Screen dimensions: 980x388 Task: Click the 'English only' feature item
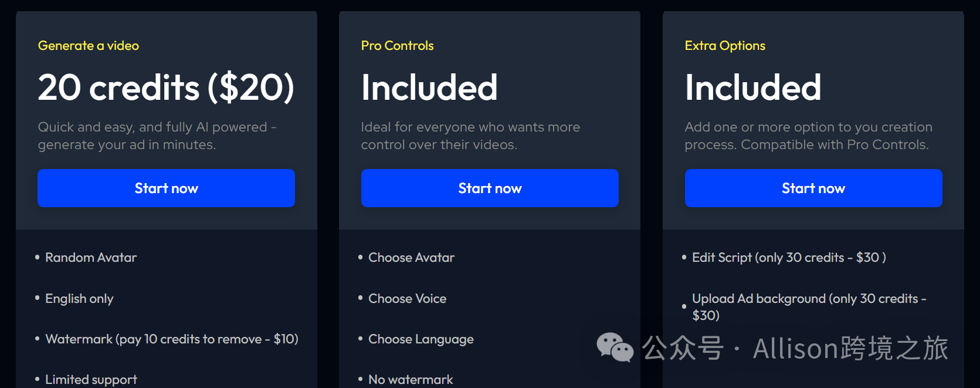79,299
